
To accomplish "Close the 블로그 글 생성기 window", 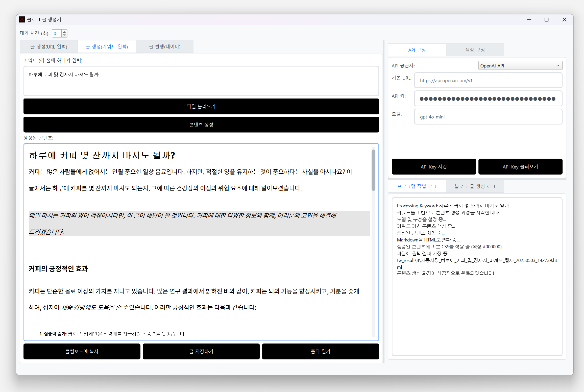I will tap(564, 19).
